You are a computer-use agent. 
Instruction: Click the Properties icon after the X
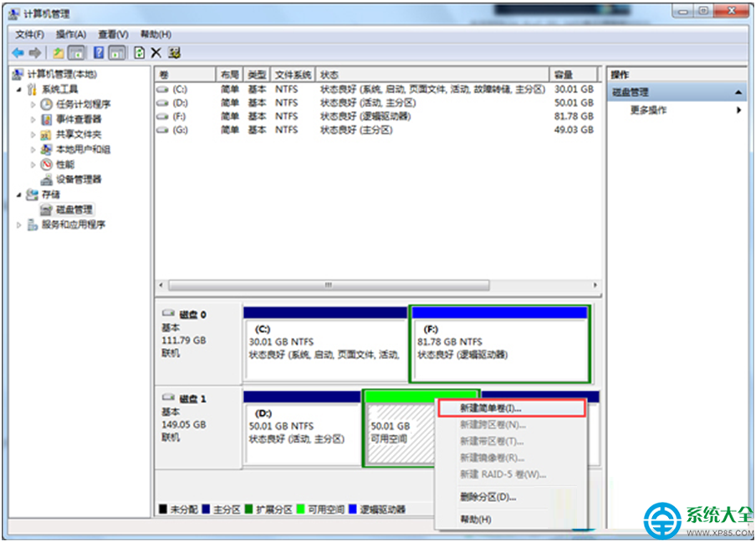pyautogui.click(x=175, y=53)
